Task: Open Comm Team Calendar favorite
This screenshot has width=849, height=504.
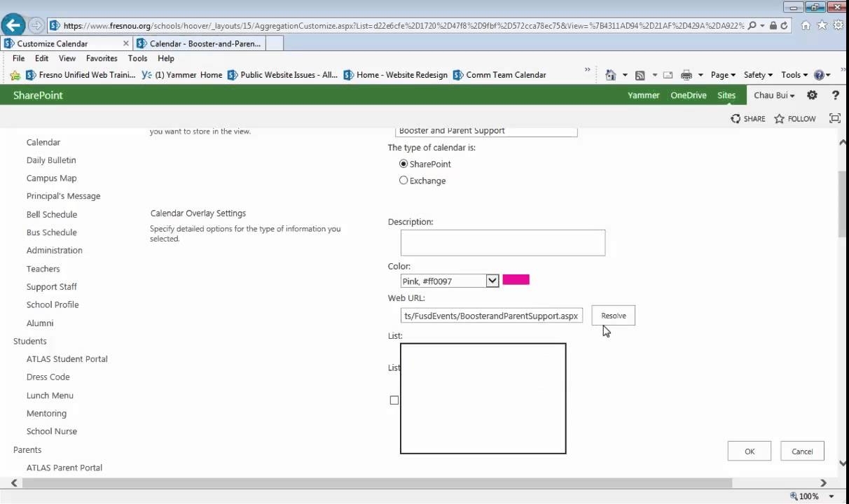Action: [499, 75]
